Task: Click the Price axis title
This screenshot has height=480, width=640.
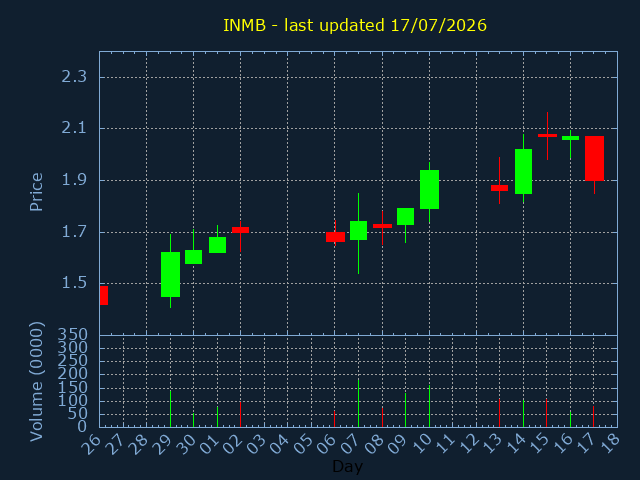Action: coord(36,192)
